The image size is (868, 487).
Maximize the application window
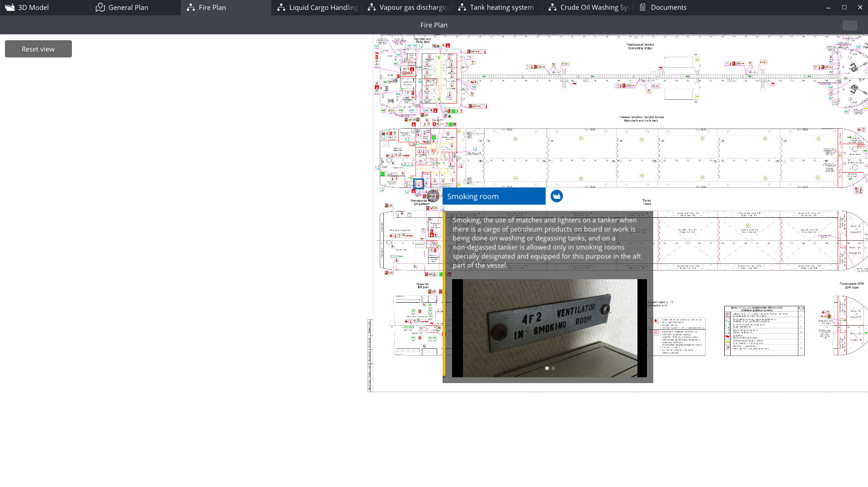tap(844, 7)
